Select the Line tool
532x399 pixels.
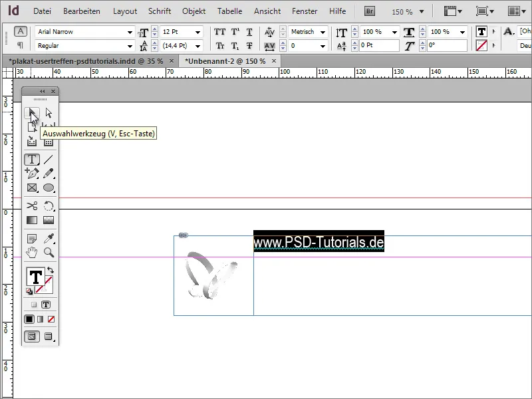(49, 159)
